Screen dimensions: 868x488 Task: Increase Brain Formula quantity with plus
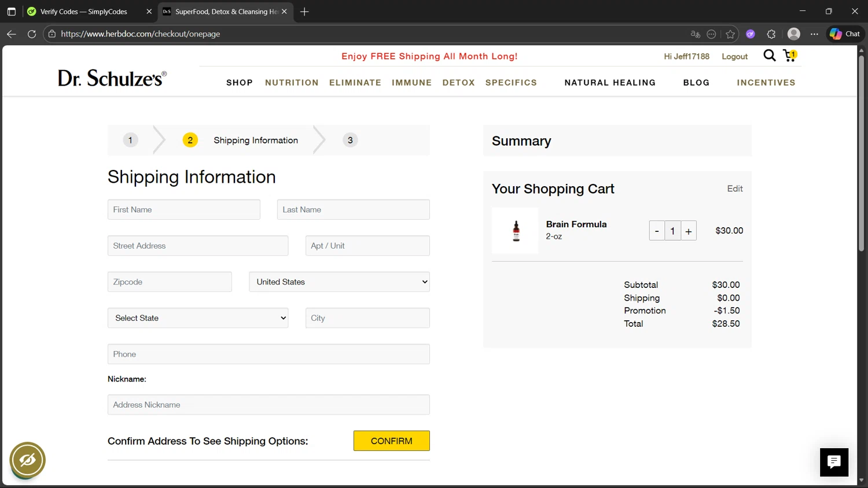point(689,231)
